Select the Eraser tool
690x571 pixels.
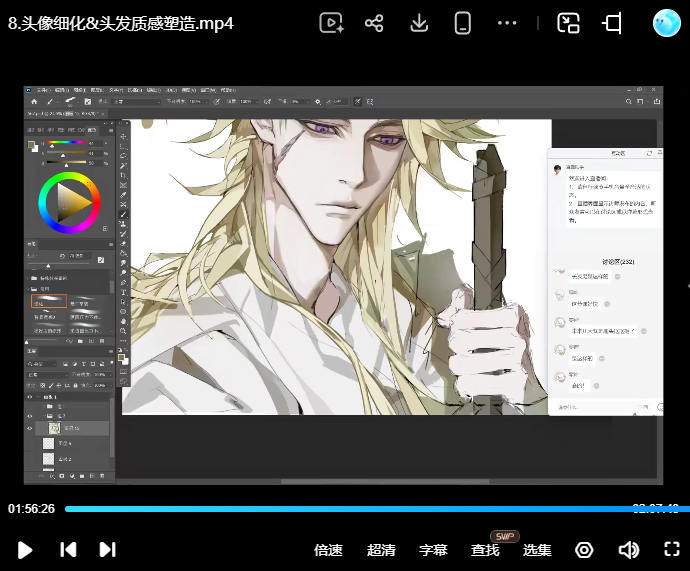coord(124,243)
